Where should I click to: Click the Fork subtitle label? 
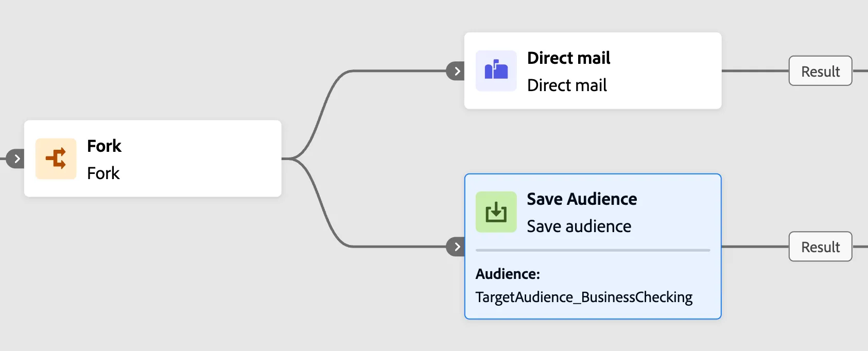tap(103, 173)
